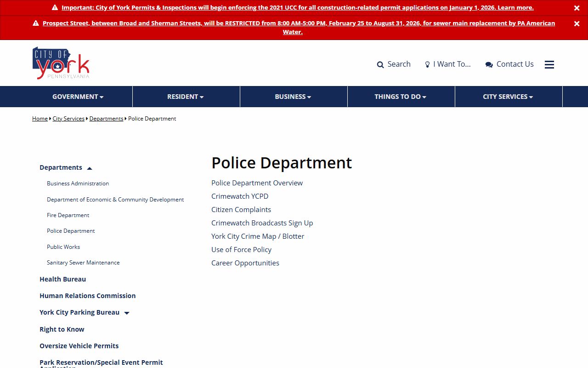Go to City Services breadcrumb
Screen dimensions: 588x368
(x=68, y=119)
